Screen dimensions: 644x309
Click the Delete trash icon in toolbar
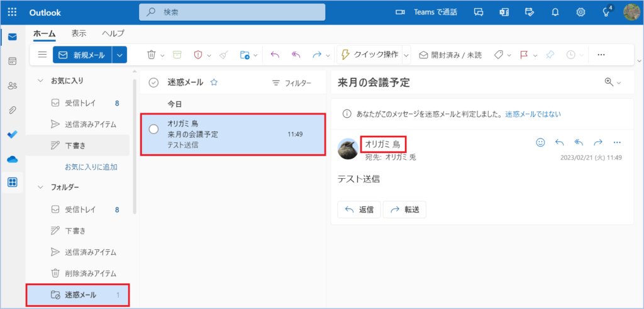151,55
